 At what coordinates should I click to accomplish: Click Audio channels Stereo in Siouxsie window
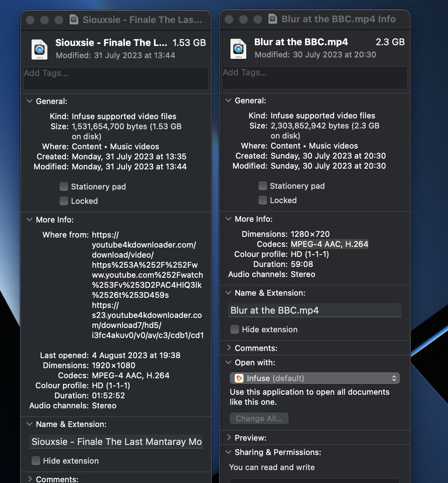[x=104, y=405]
